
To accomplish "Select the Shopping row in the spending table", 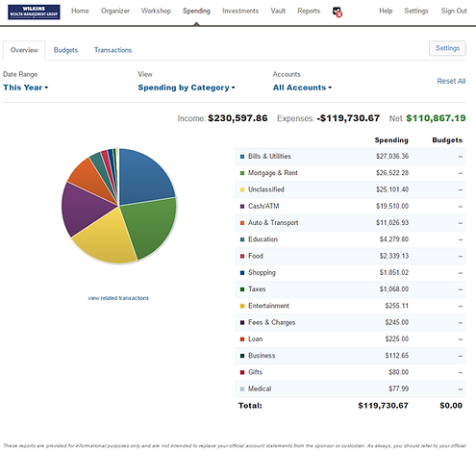I will click(350, 273).
